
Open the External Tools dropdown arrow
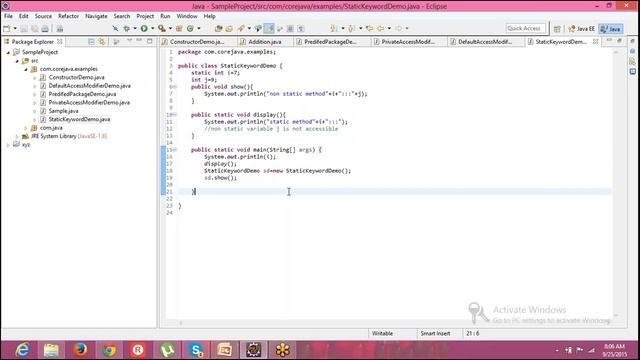click(x=170, y=29)
